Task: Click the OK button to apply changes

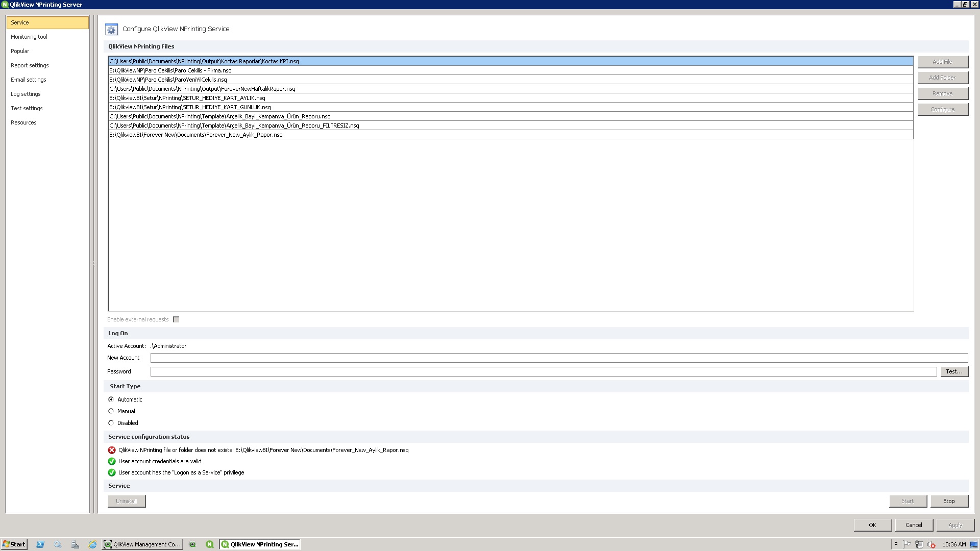Action: click(x=872, y=525)
